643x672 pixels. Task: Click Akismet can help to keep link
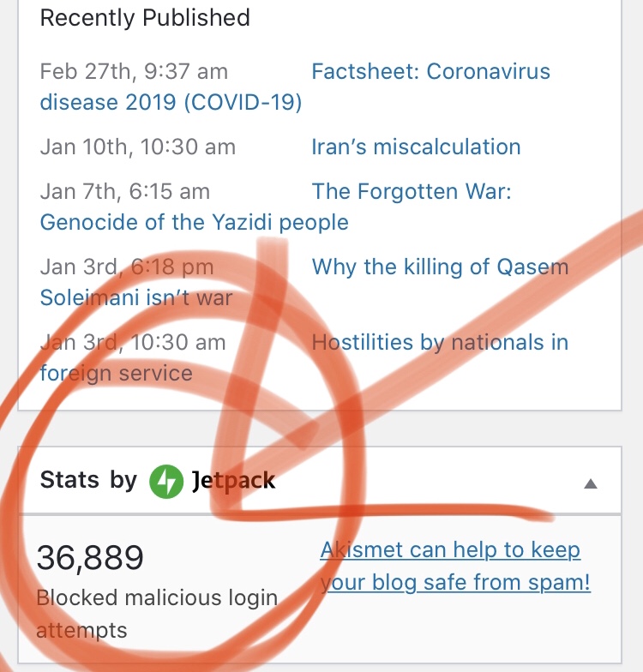coord(450,549)
